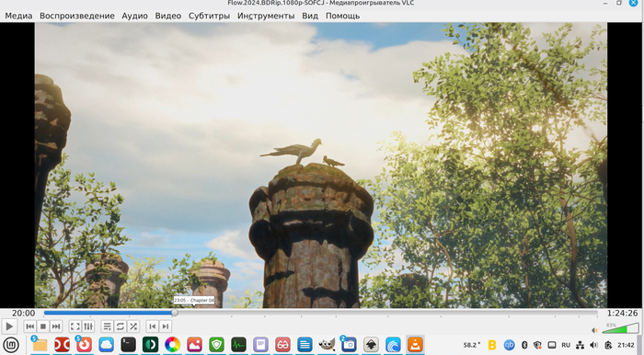Open the 21:42 clock calendar
Image resolution: width=644 pixels, height=355 pixels.
[x=626, y=345]
